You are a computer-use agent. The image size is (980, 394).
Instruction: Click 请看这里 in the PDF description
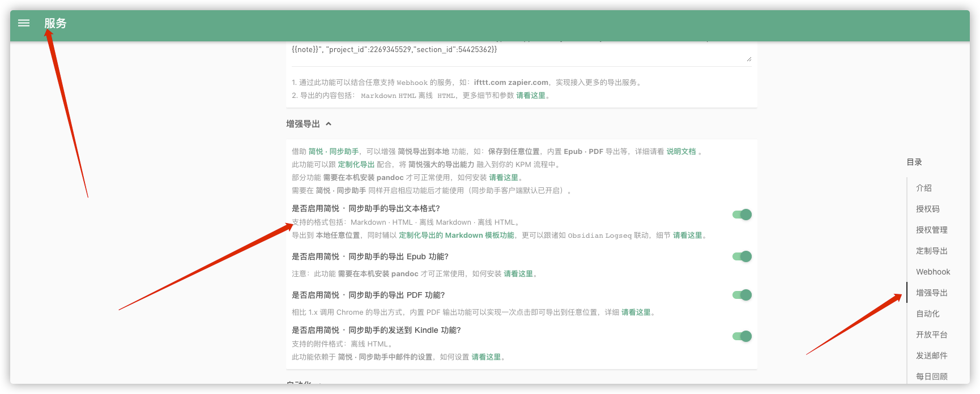coord(636,312)
